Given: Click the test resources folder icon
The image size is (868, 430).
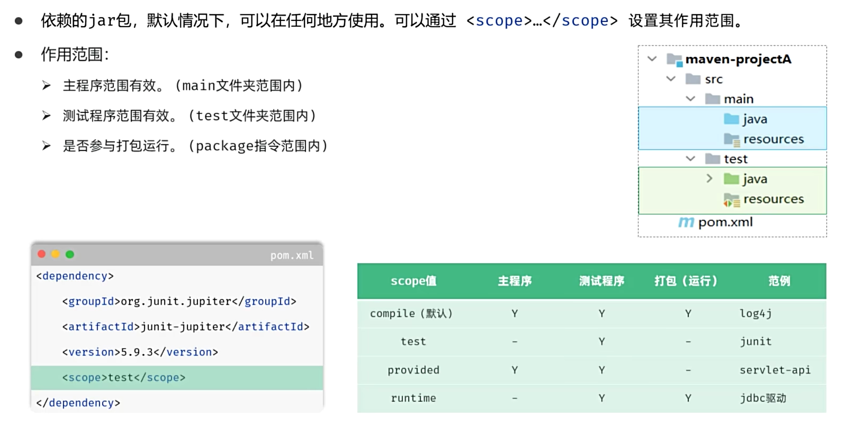Looking at the screenshot, I should click(x=731, y=200).
